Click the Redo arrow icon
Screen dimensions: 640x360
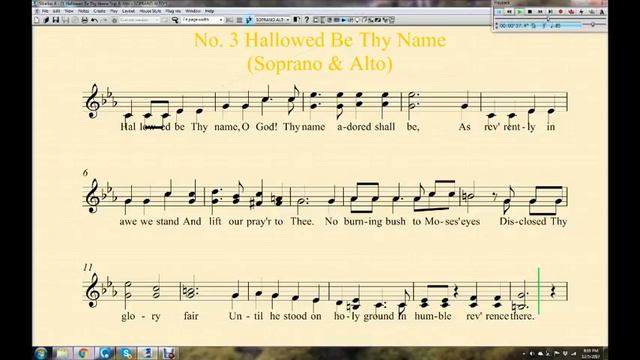coord(104,20)
